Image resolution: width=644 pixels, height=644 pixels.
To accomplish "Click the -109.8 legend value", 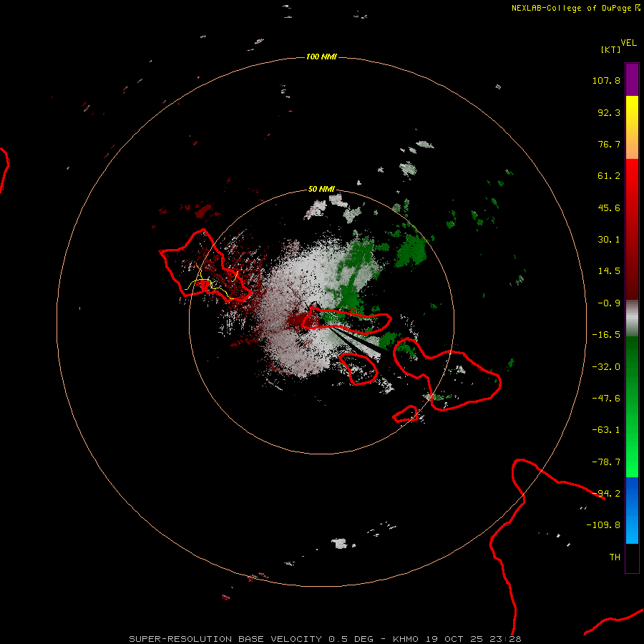I will click(603, 525).
